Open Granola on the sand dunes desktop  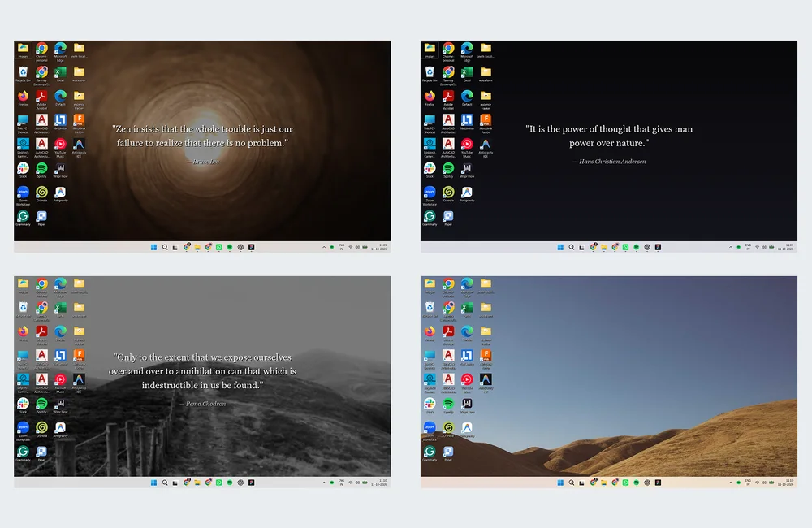[448, 427]
